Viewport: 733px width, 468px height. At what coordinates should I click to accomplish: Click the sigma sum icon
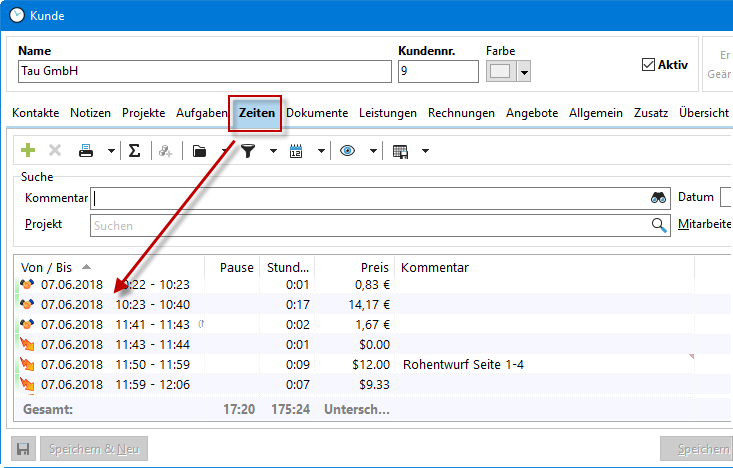134,151
